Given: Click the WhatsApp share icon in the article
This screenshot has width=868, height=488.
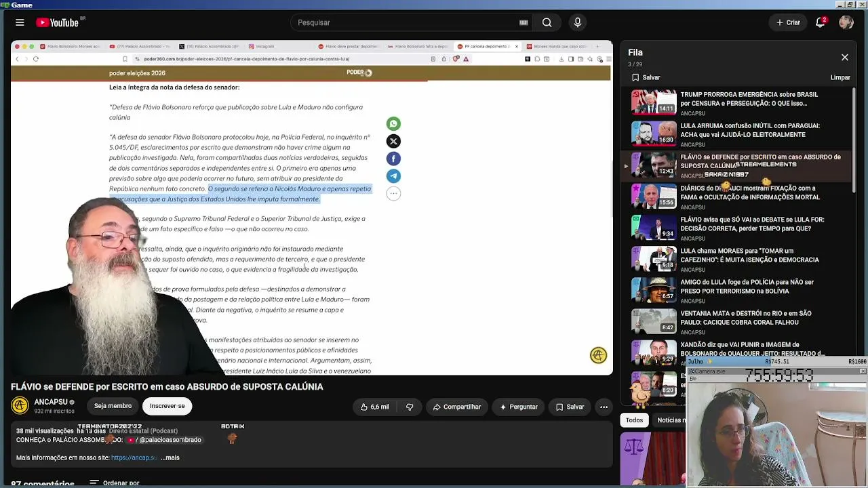Looking at the screenshot, I should (x=393, y=123).
